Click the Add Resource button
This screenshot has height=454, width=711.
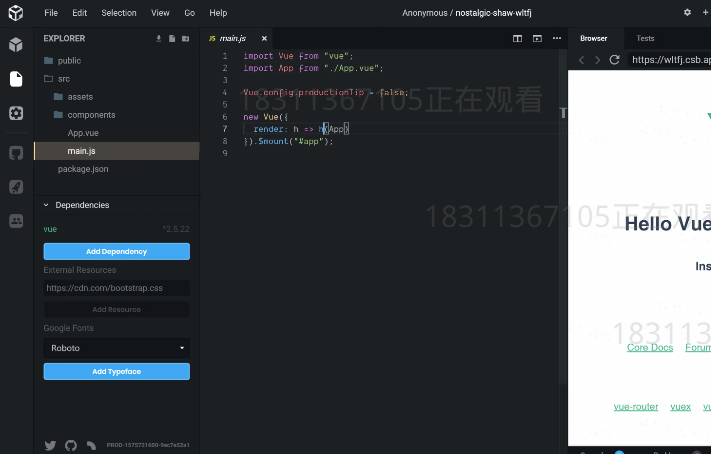[117, 309]
